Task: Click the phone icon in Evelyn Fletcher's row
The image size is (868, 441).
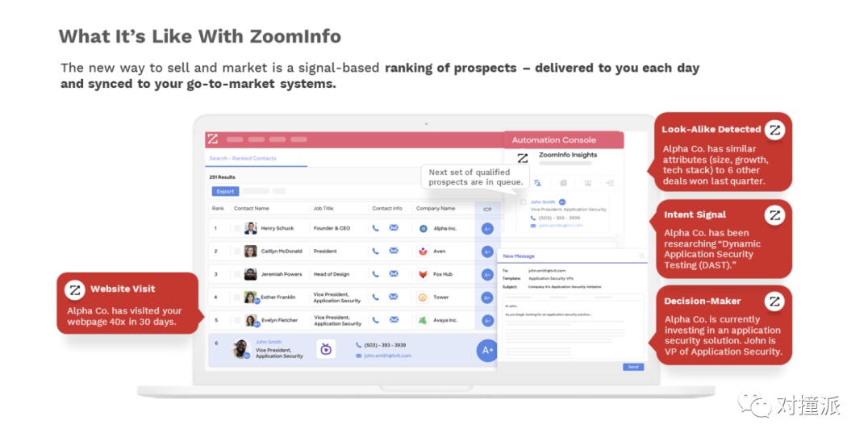Action: tap(375, 320)
